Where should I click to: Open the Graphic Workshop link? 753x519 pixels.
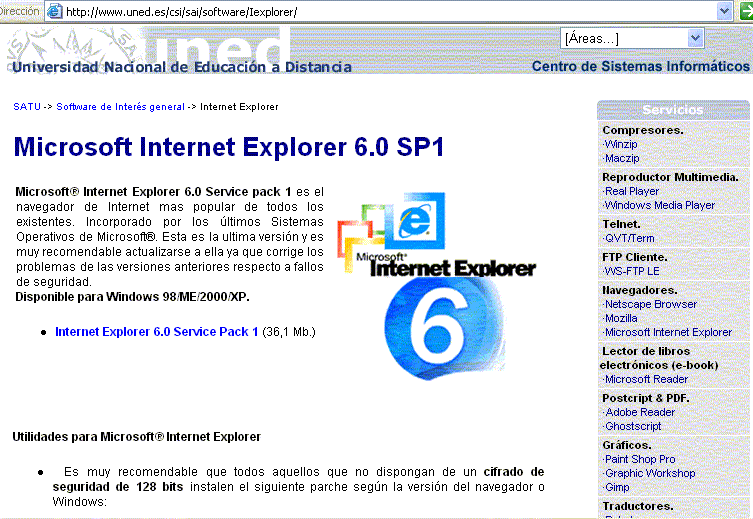pos(650,473)
